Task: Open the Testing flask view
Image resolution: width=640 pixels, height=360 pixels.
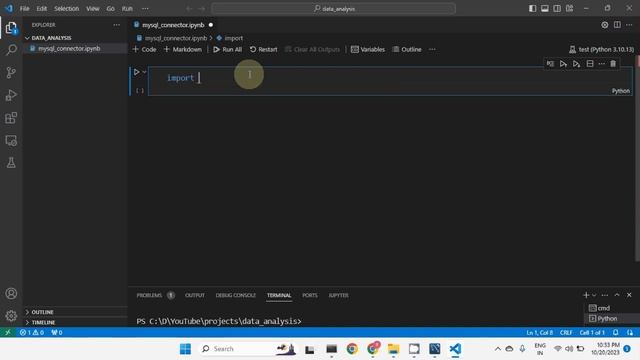Action: click(11, 163)
